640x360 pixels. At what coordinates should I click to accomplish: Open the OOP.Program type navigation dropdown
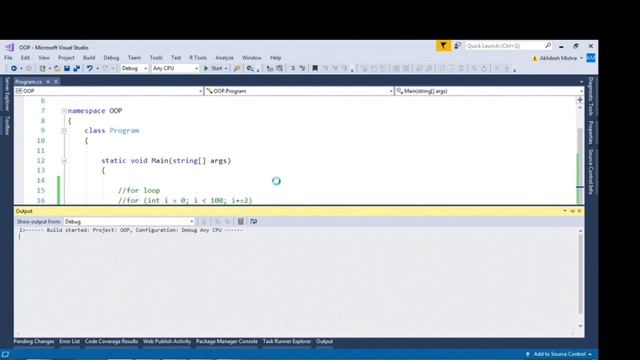[x=299, y=91]
